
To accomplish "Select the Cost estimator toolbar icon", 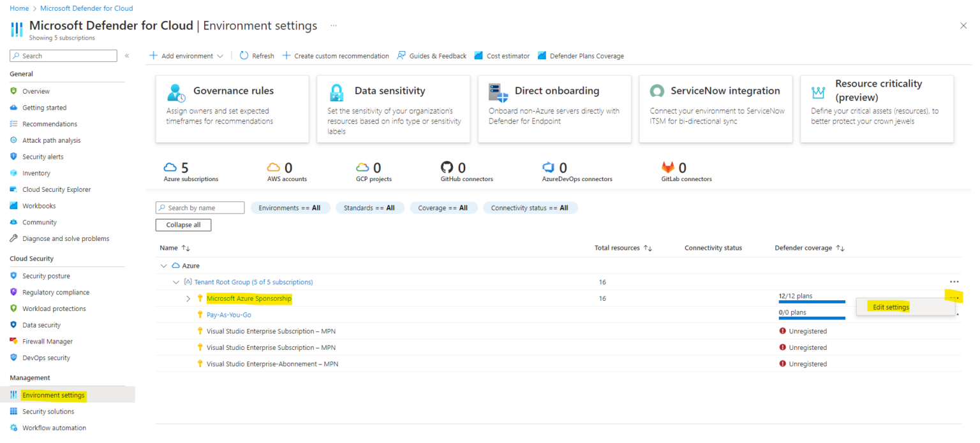I will pos(479,55).
